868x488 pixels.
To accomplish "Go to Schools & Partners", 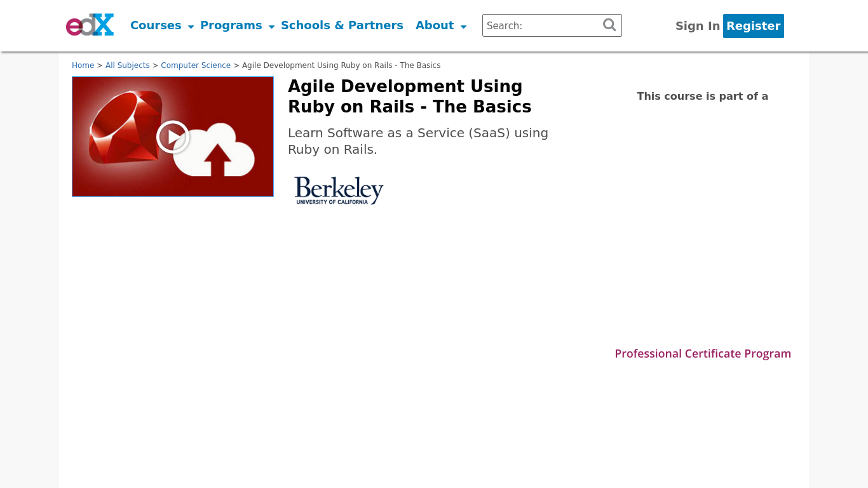I will coord(342,25).
